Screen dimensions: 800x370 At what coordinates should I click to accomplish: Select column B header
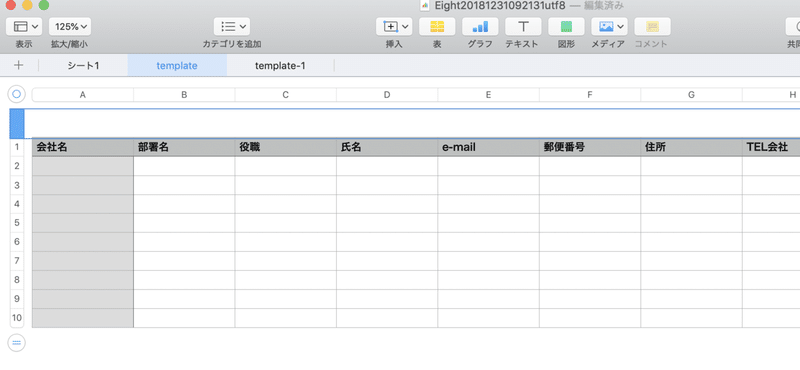click(184, 94)
